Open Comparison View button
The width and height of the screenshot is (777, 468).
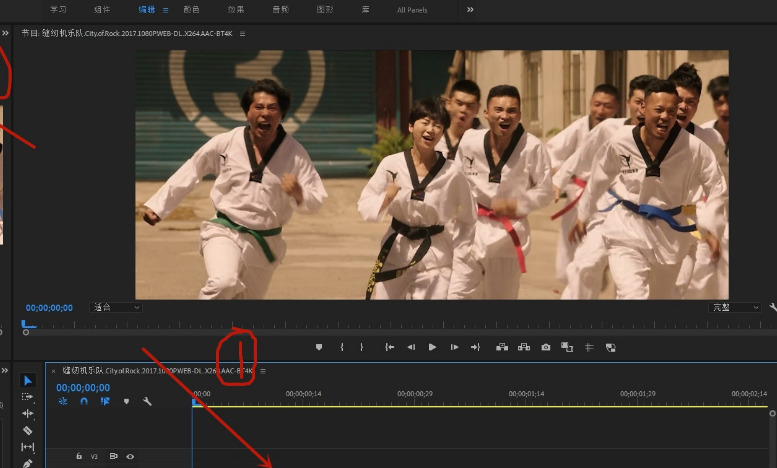point(567,347)
